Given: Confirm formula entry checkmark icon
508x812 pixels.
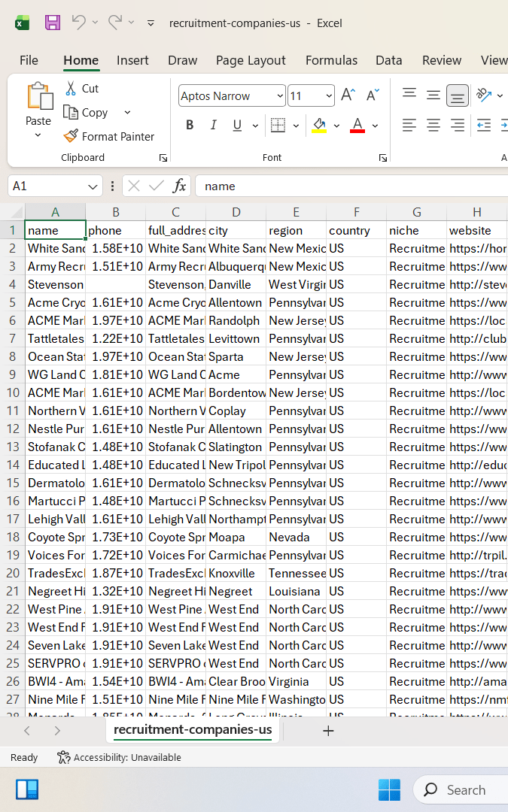Looking at the screenshot, I should point(156,186).
